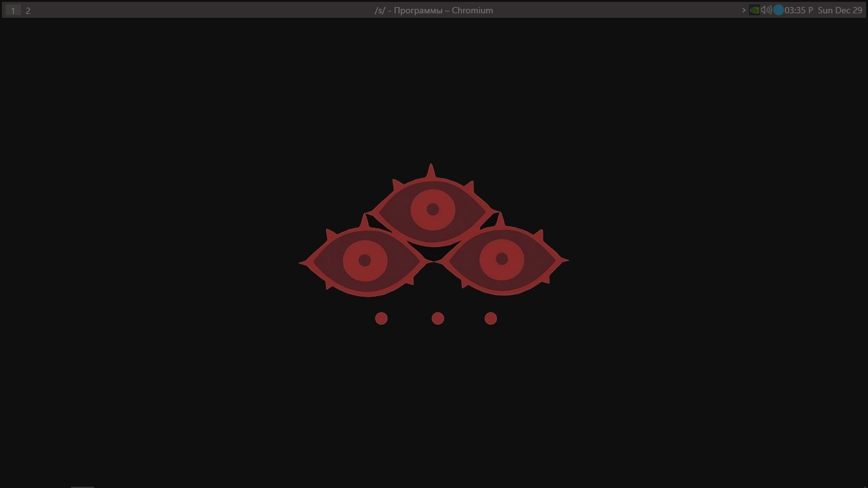Image resolution: width=868 pixels, height=488 pixels.
Task: Switch to workspace 2
Action: (x=28, y=10)
